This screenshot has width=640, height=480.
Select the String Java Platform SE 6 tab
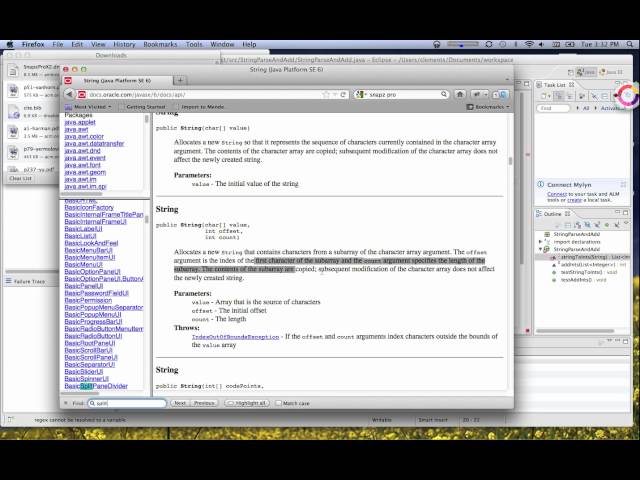[x=117, y=81]
